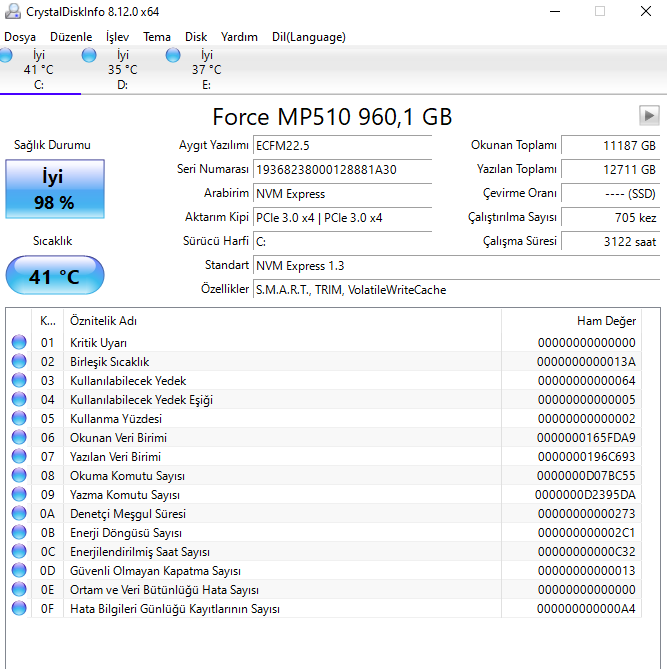Click status orb for Okuma Komutu Sayısı row
This screenshot has height=669, width=667.
(19, 475)
